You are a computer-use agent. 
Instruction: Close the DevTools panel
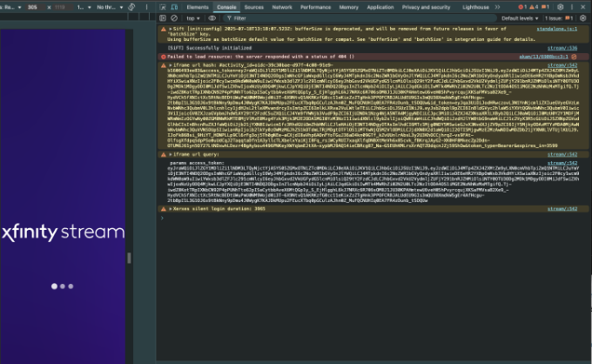tap(582, 7)
